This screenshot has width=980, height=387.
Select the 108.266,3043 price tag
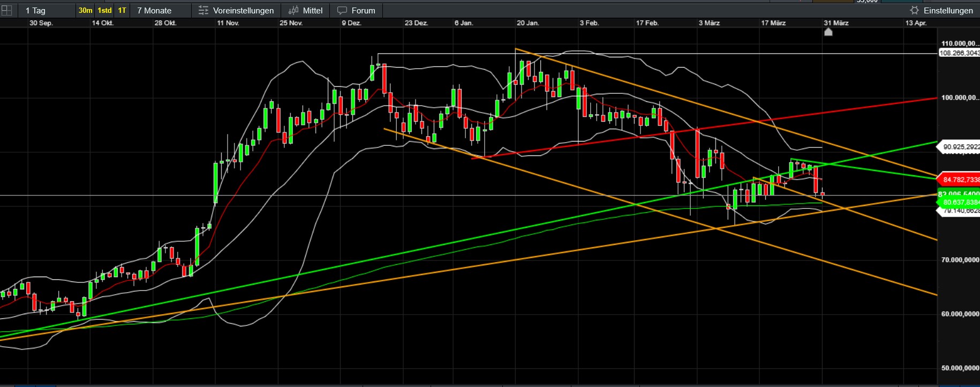[959, 53]
